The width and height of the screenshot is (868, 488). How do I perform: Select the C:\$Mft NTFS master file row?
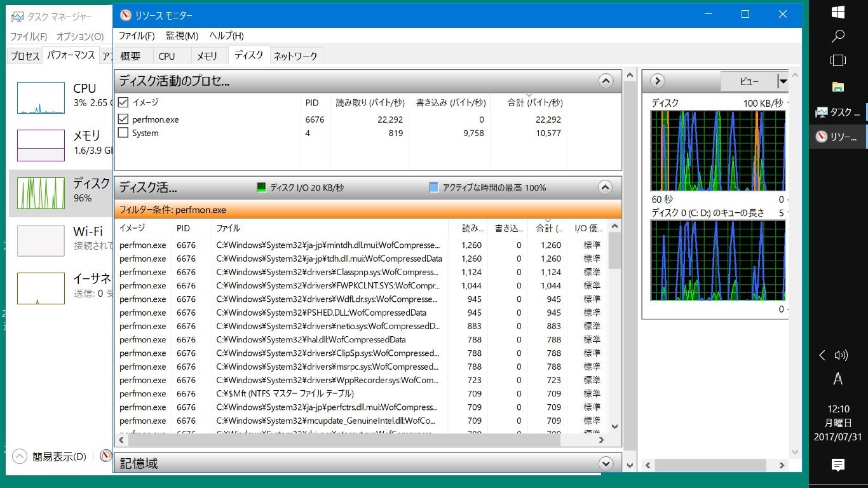click(361, 393)
